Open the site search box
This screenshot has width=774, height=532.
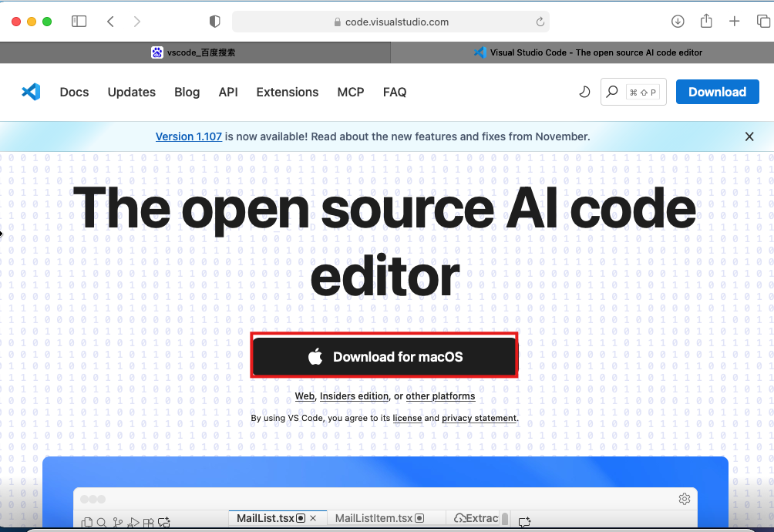pos(633,92)
